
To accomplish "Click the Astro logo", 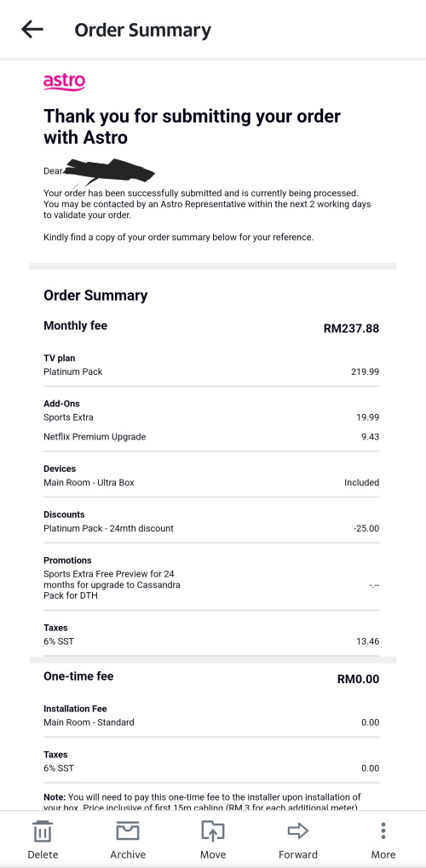I will coord(64,82).
